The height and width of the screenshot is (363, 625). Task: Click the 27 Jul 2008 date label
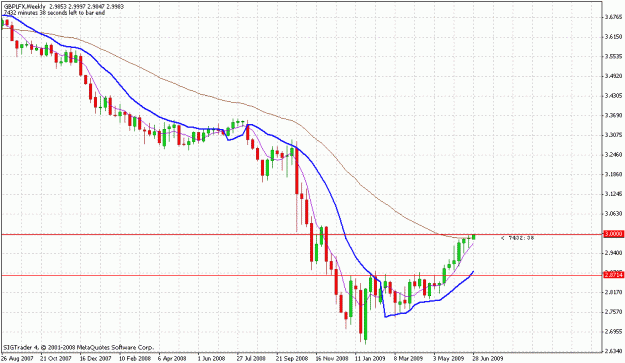[251, 359]
